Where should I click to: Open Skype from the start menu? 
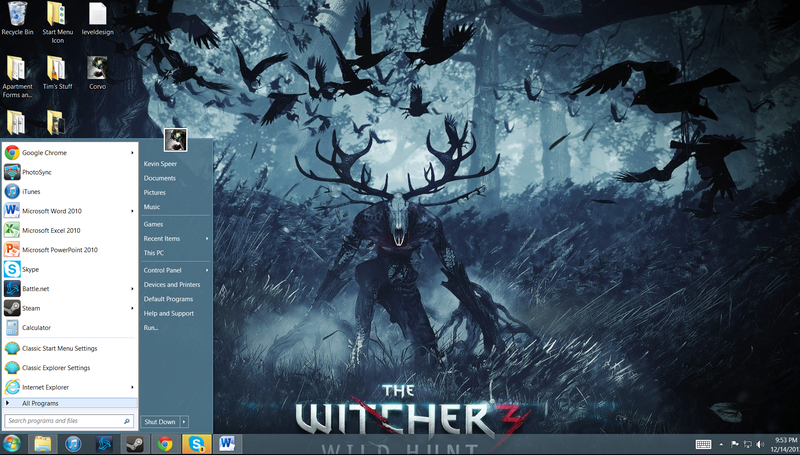[x=70, y=269]
